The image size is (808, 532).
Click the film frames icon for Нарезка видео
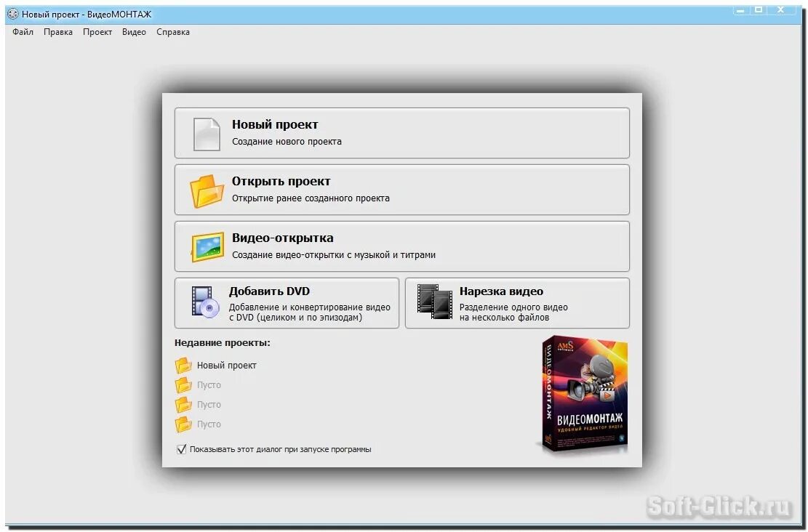(435, 302)
